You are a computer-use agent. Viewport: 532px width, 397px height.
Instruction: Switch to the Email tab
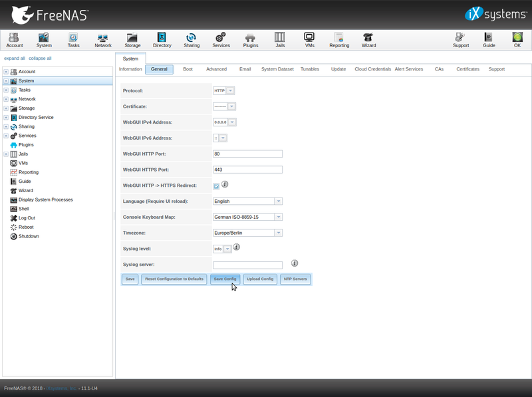[x=245, y=69]
